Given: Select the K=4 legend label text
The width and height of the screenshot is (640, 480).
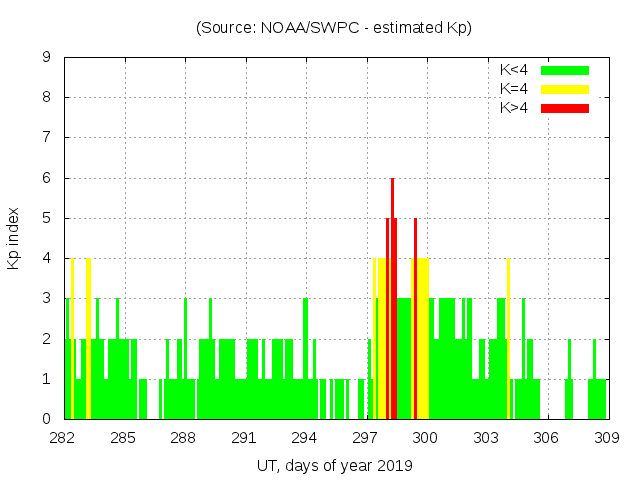Looking at the screenshot, I should tap(516, 89).
